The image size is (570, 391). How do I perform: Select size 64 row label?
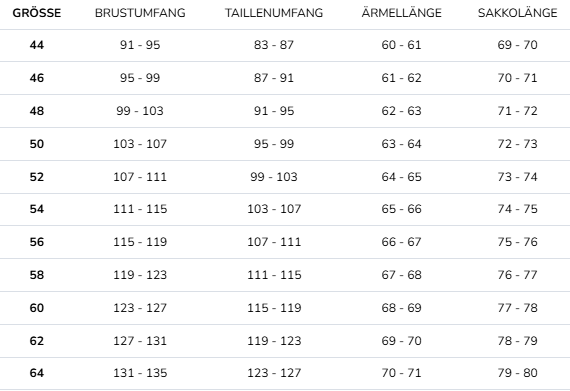[37, 373]
